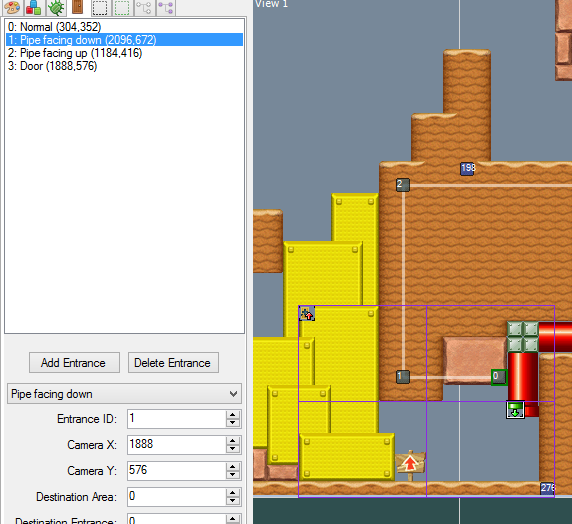Open the 'Pipe facing down' type dropdown
The width and height of the screenshot is (572, 524).
point(124,393)
